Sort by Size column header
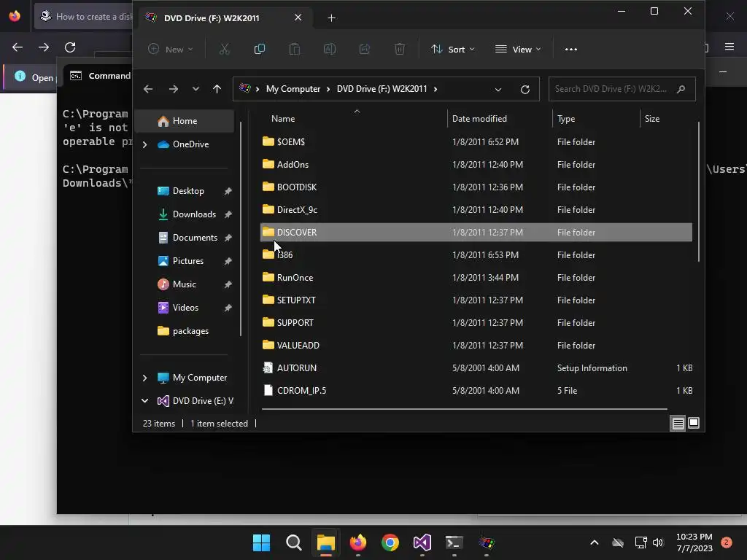The height and width of the screenshot is (560, 747). [x=652, y=119]
